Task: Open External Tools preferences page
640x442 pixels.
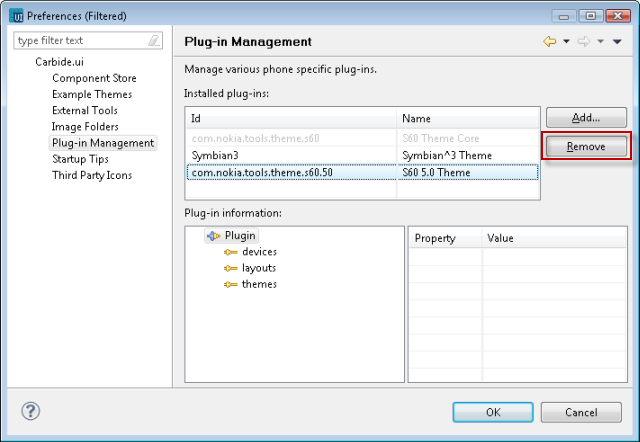Action: pos(84,111)
